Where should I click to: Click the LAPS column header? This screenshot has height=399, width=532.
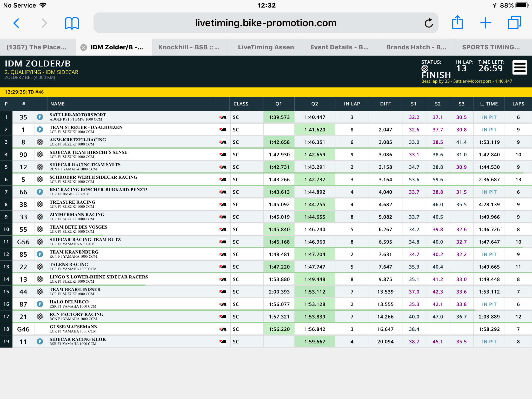518,104
